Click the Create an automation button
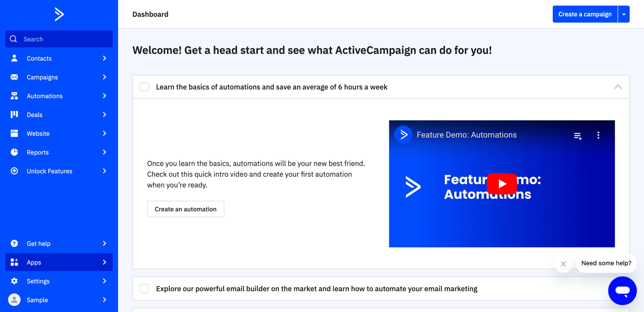 pos(185,209)
